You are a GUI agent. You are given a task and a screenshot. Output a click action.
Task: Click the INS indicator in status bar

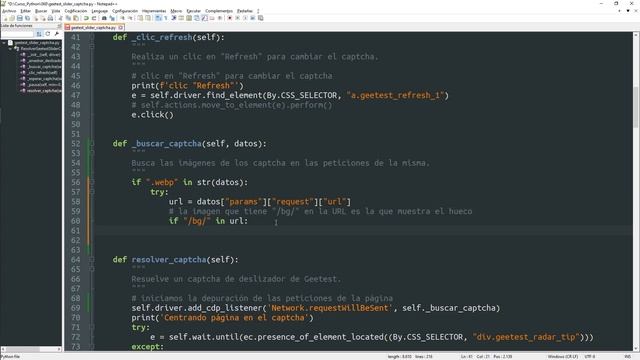[x=627, y=357]
